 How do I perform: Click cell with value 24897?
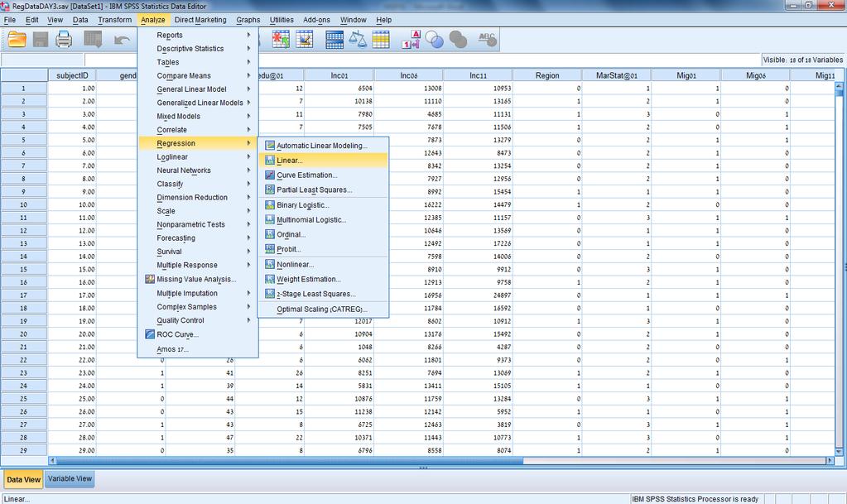click(478, 295)
